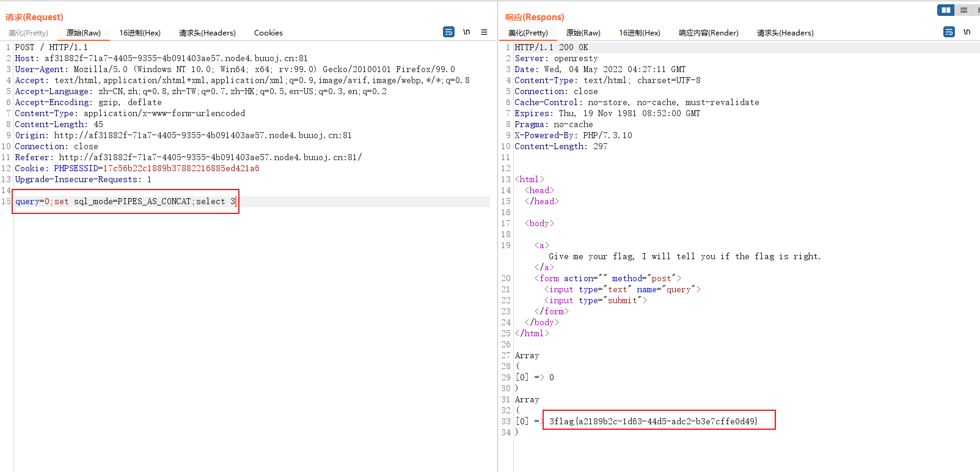
Task: Click the Cache-Control response header line
Action: click(637, 102)
